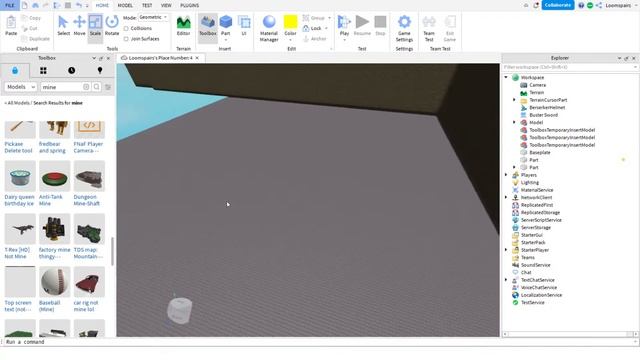
Task: Open the Models category dropdown
Action: (x=20, y=87)
